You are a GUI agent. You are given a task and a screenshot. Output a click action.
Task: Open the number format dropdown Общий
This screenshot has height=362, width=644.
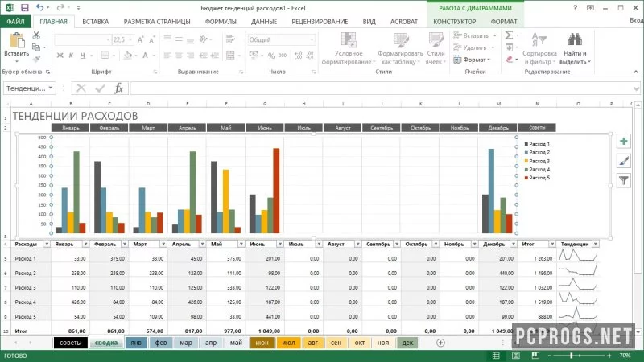(312, 39)
